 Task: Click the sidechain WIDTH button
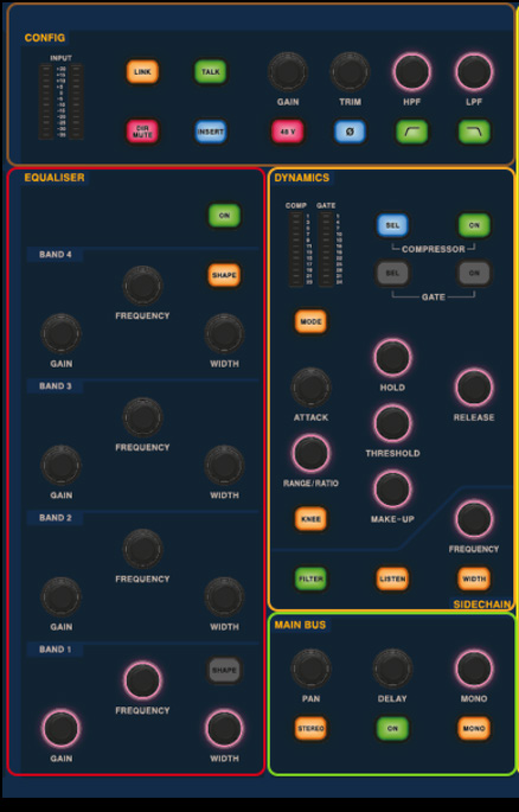474,579
